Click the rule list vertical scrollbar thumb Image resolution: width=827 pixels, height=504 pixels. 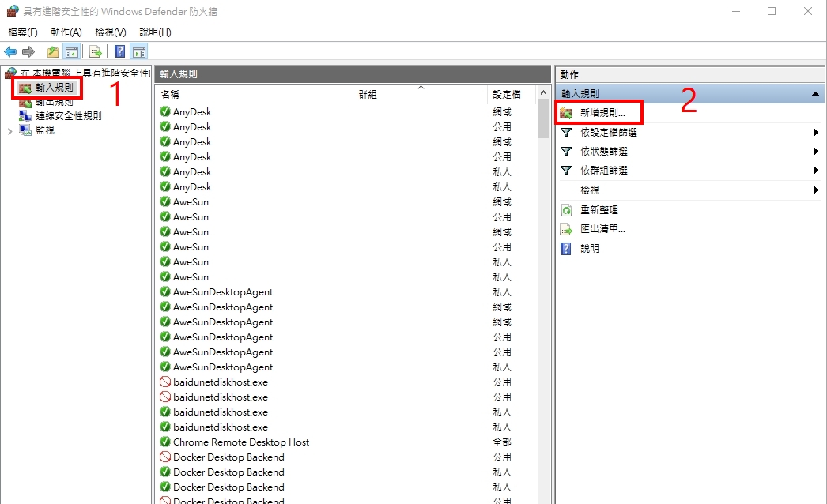pyautogui.click(x=543, y=118)
